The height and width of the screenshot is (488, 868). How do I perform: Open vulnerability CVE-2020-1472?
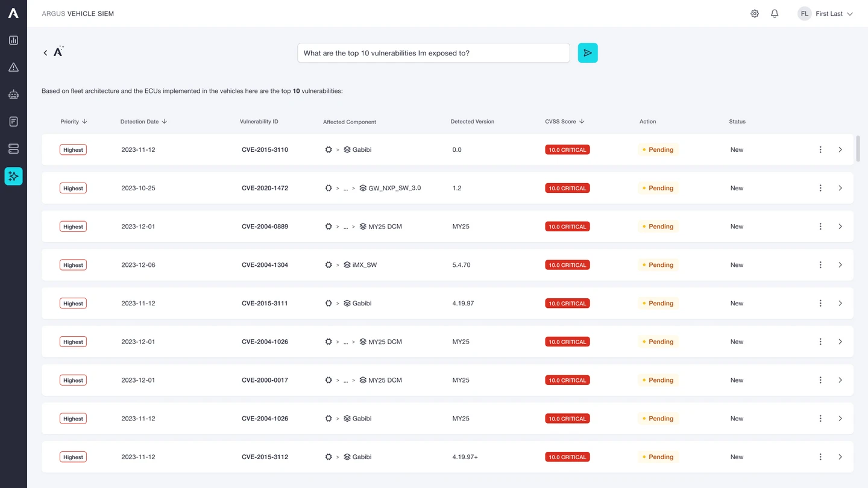pyautogui.click(x=265, y=188)
